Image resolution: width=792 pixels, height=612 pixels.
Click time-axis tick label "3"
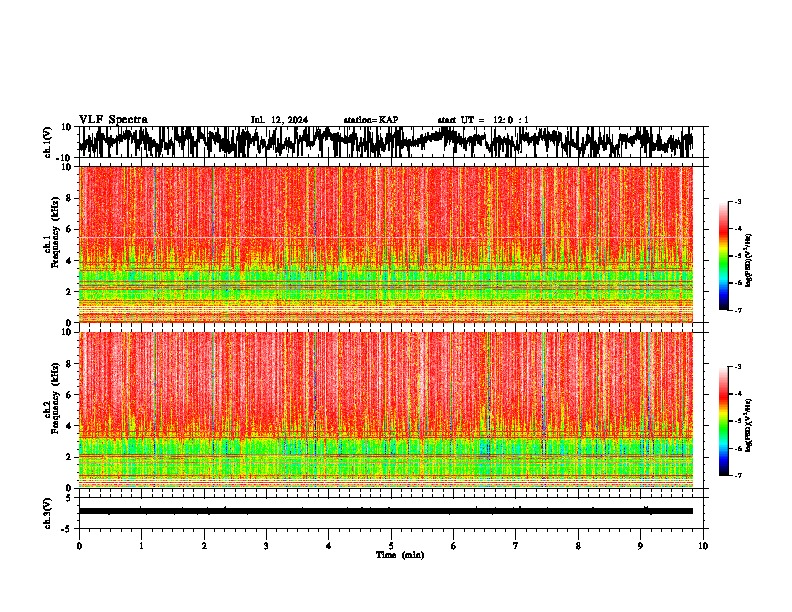click(x=266, y=546)
